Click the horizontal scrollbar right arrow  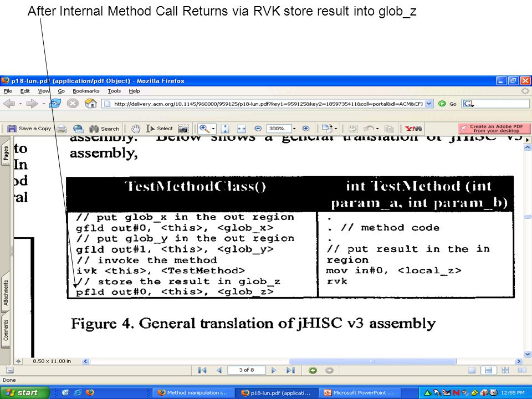click(519, 361)
